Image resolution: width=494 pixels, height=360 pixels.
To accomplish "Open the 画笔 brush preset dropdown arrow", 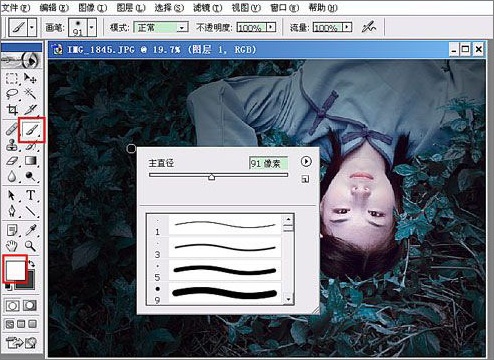I will click(x=92, y=27).
